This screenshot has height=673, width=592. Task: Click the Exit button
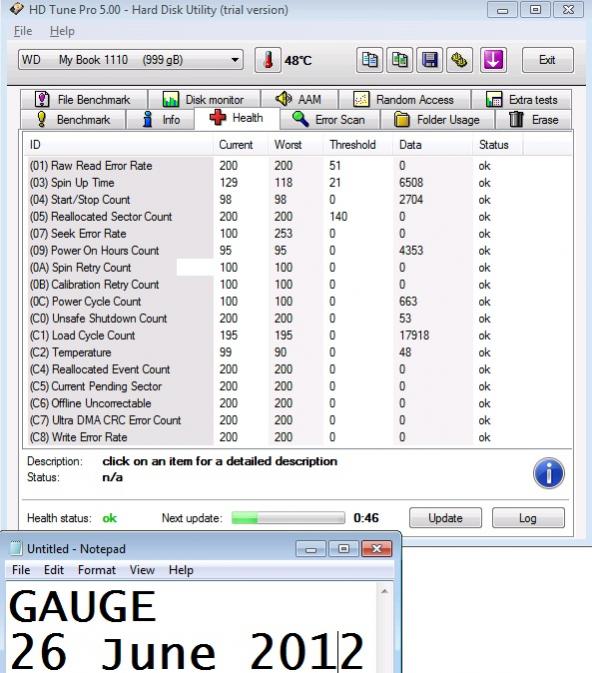coord(547,60)
